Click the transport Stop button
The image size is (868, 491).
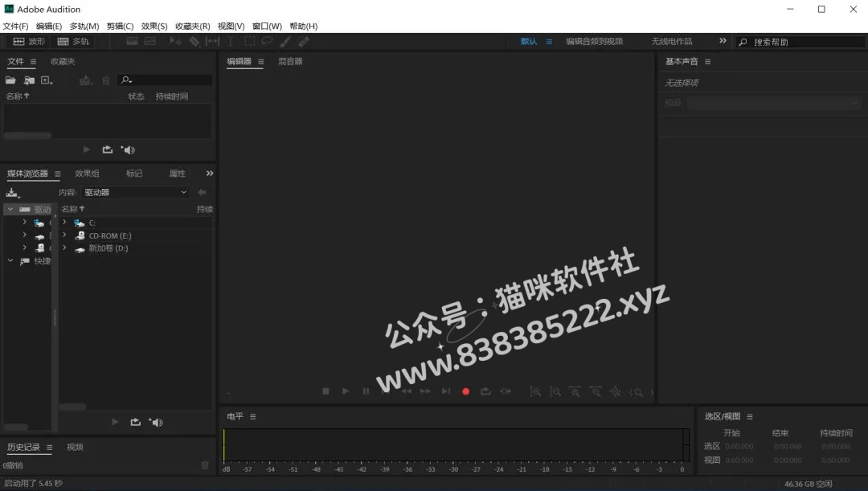coord(325,391)
